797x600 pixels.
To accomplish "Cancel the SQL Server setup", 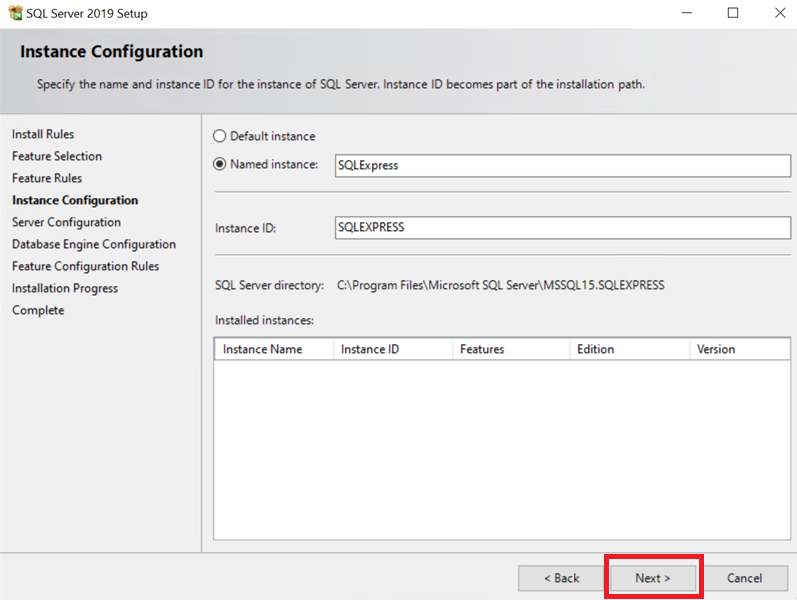I will pos(744,578).
